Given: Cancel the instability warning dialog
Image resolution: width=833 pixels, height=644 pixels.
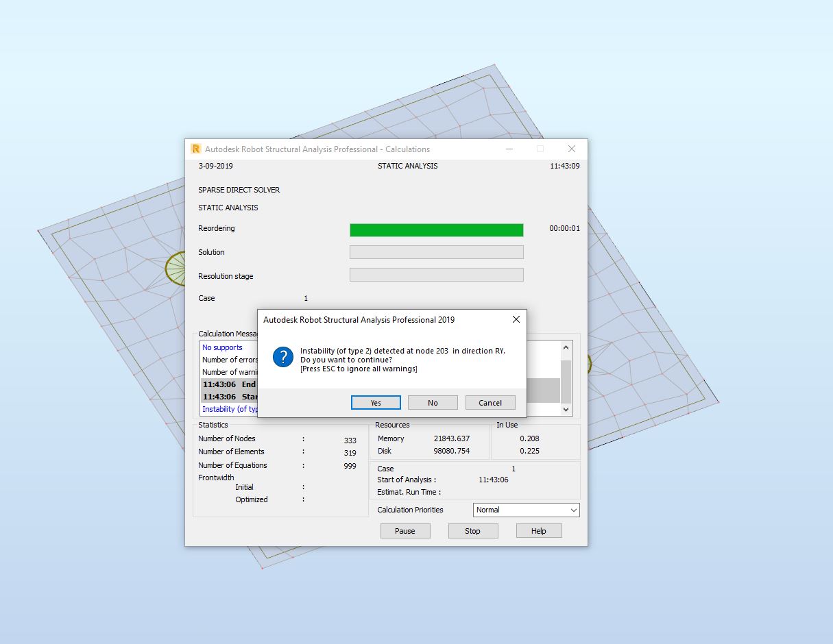Looking at the screenshot, I should point(490,402).
